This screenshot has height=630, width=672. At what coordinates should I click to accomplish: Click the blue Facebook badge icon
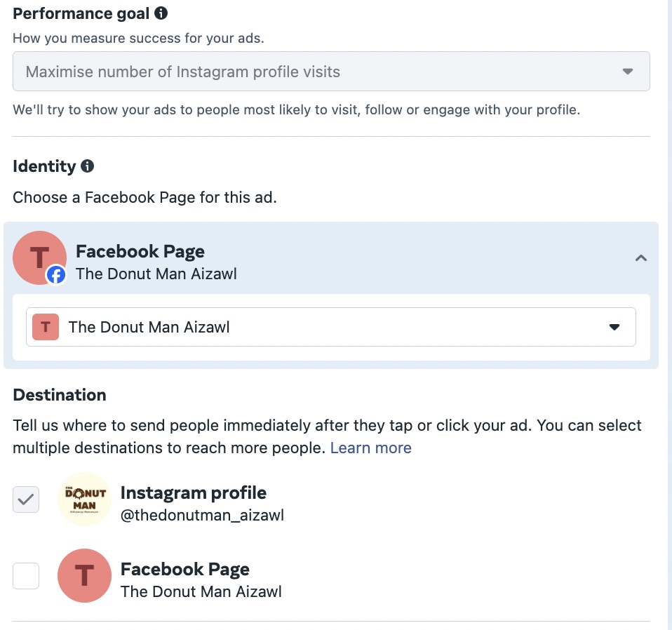pos(56,275)
